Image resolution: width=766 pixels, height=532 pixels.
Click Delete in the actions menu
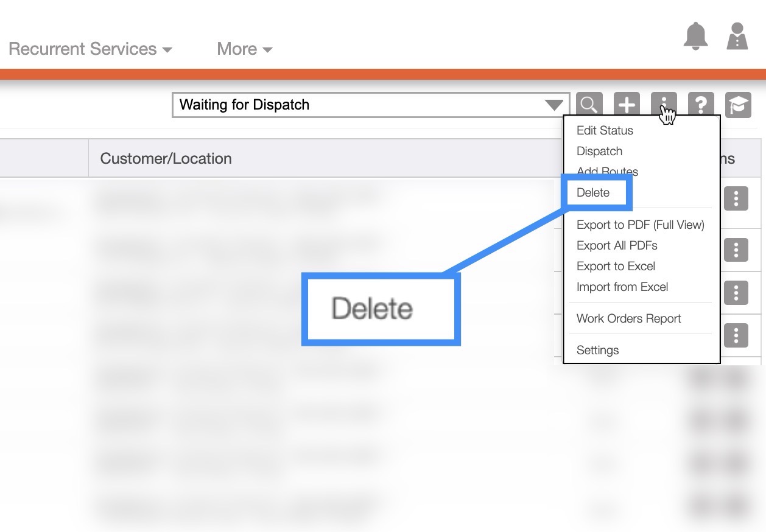point(593,192)
